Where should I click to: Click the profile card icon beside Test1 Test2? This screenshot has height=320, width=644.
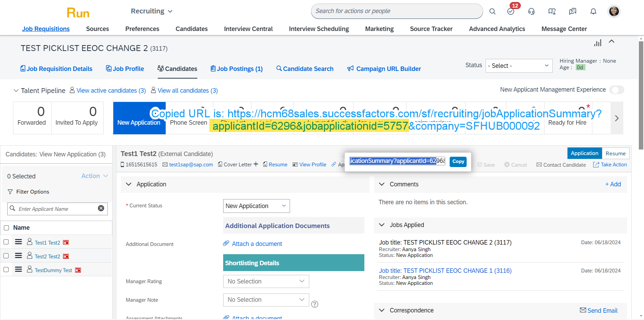[66, 242]
